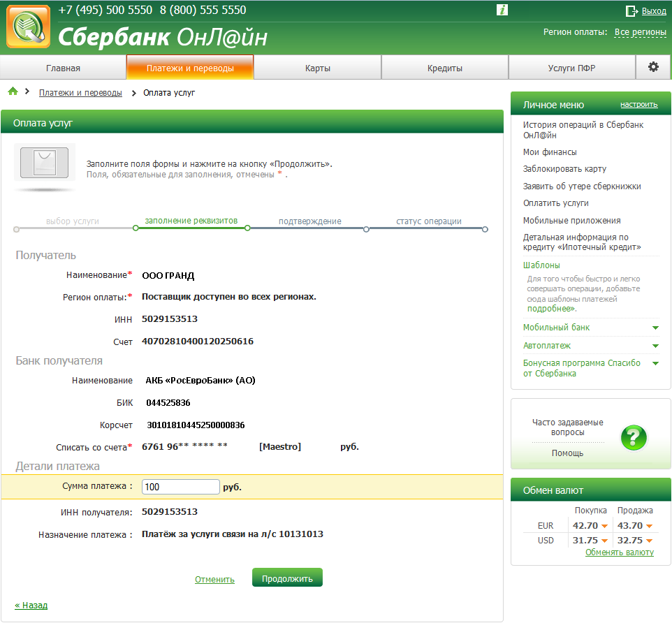Open the Кредиты tab

[x=445, y=68]
